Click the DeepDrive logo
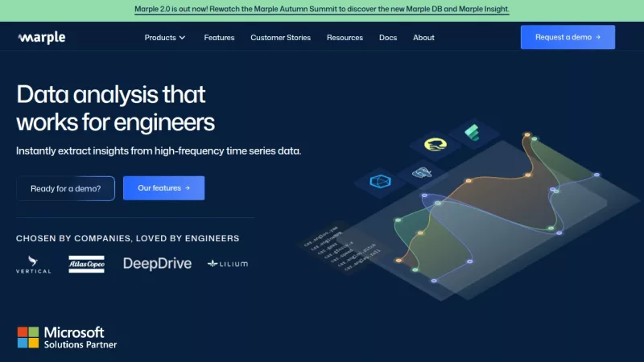Screen dimensions: 644x362 pos(157,264)
